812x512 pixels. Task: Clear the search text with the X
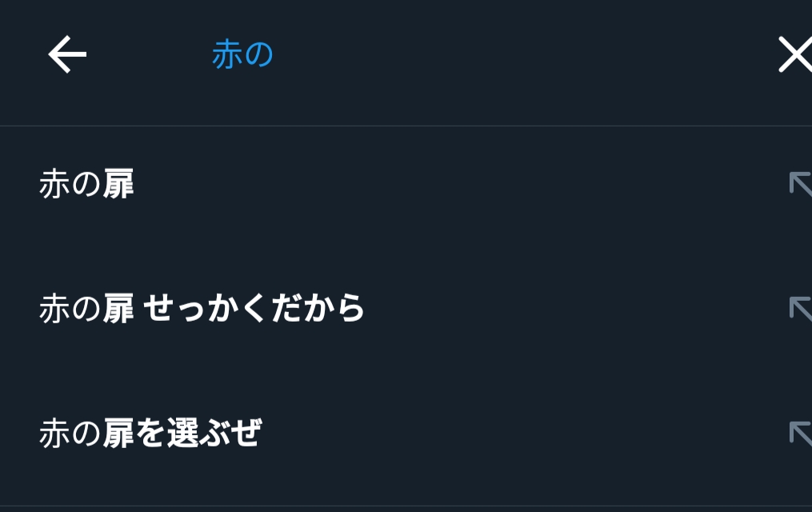[795, 55]
